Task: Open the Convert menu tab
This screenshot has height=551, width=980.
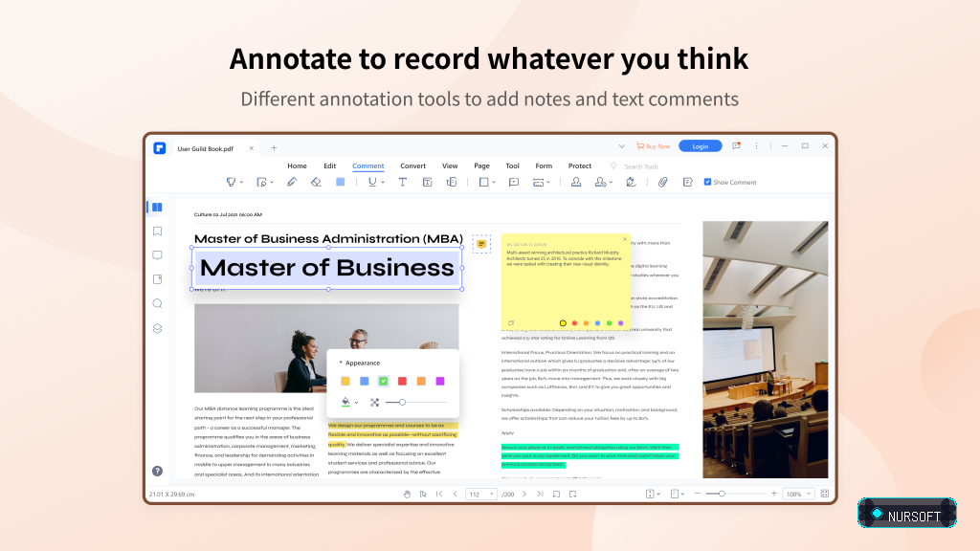Action: (413, 165)
